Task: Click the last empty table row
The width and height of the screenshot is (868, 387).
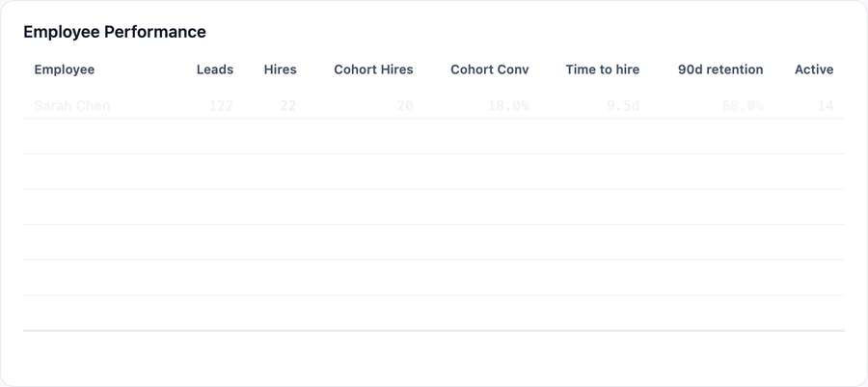Action: point(434,313)
